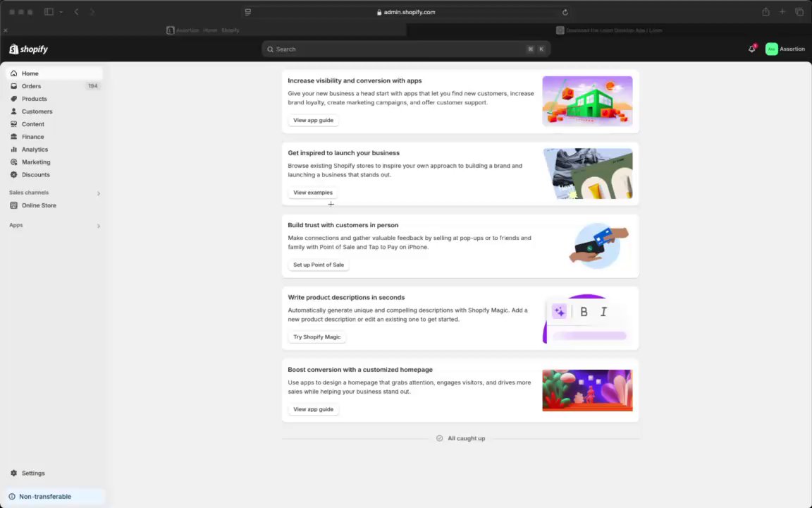This screenshot has height=508, width=812.
Task: Open notifications bell icon
Action: [752, 49]
